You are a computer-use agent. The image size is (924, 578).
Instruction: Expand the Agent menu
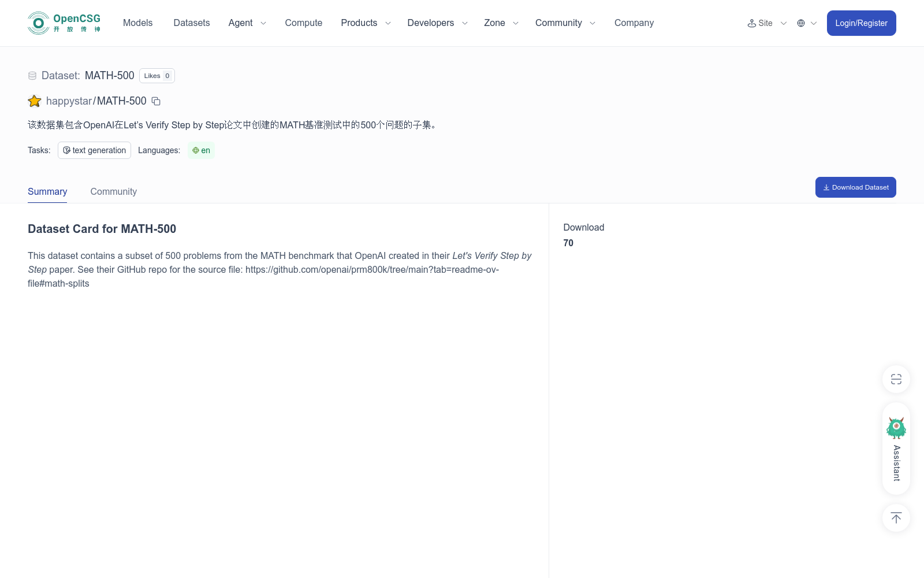click(x=247, y=23)
